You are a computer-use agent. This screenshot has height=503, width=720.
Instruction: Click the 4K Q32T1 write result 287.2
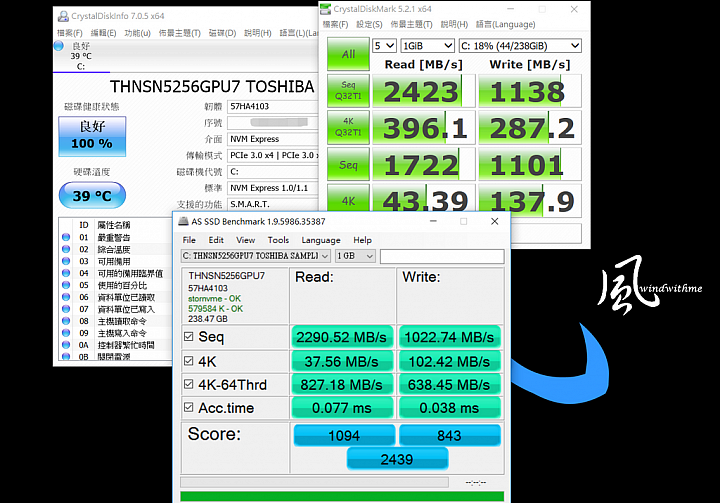pyautogui.click(x=529, y=128)
